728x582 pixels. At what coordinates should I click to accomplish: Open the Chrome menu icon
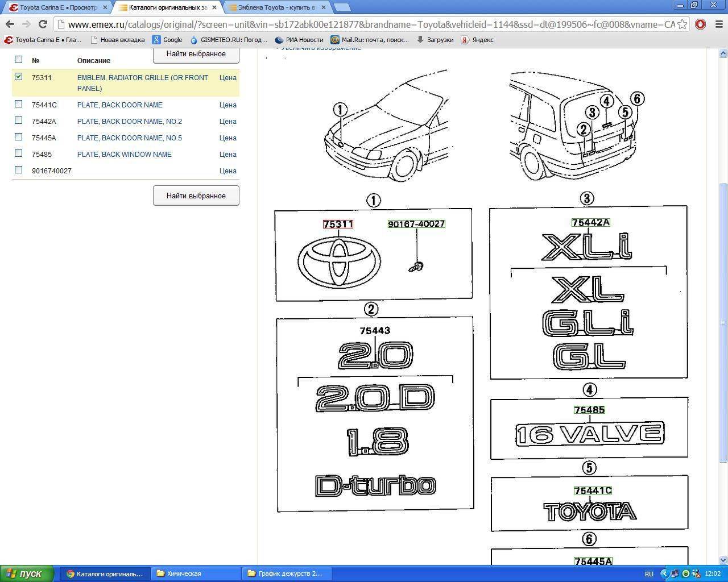click(x=717, y=24)
